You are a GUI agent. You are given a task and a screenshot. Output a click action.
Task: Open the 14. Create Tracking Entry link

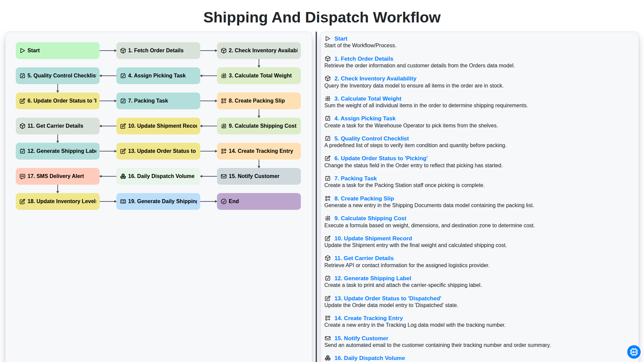(x=369, y=318)
